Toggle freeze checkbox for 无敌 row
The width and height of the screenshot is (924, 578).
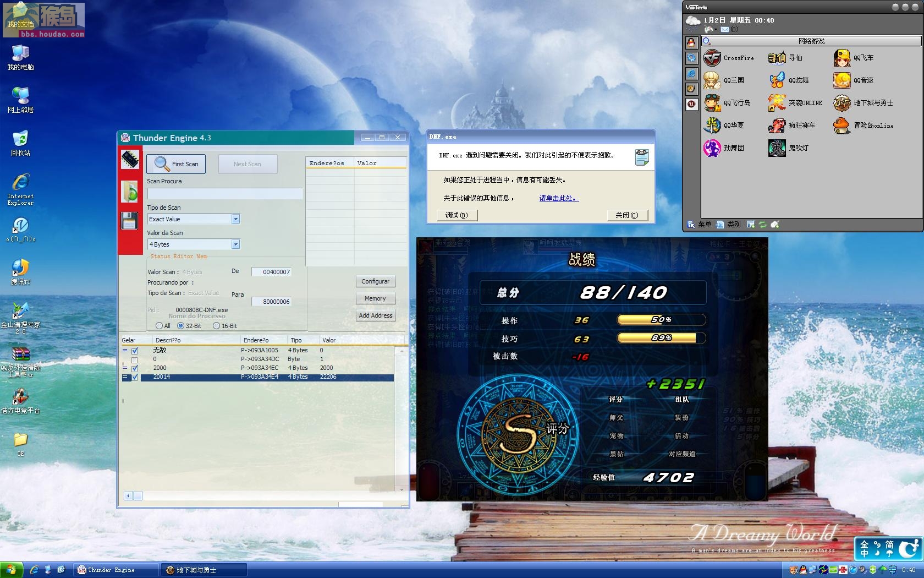pyautogui.click(x=135, y=350)
